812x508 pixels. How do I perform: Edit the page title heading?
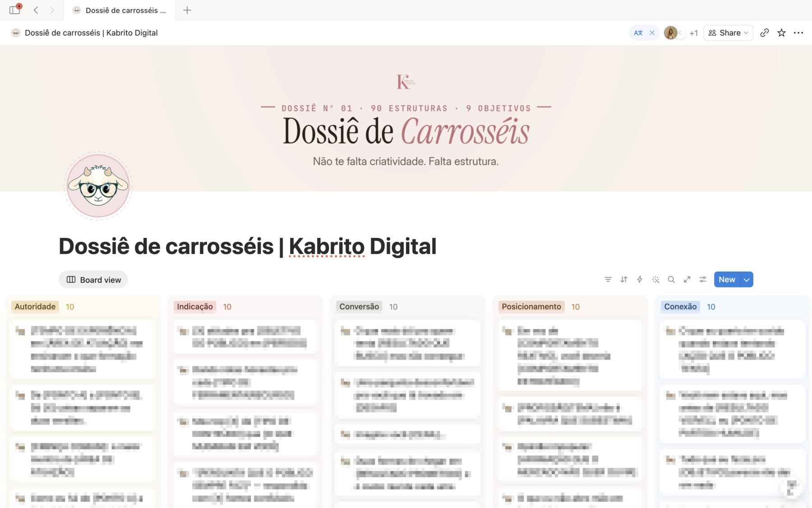(247, 246)
